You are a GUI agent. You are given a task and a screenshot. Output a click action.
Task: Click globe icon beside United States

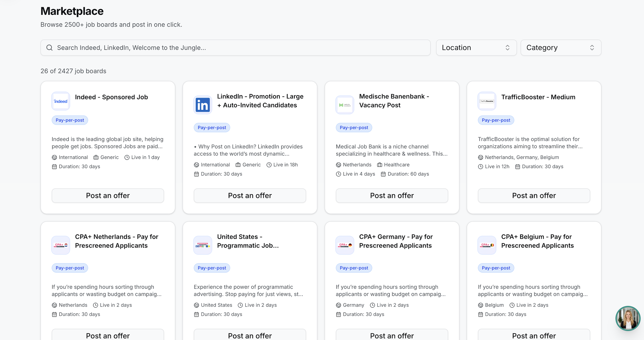[x=196, y=305]
